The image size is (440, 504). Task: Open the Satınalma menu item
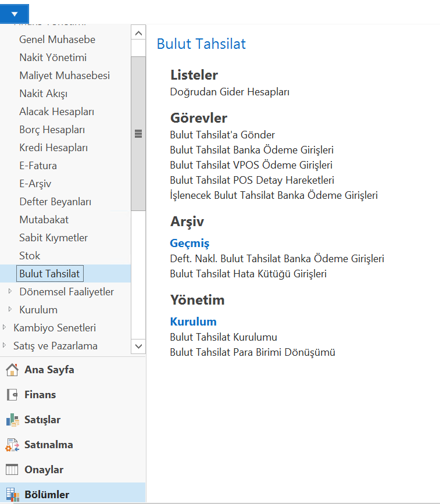(48, 445)
